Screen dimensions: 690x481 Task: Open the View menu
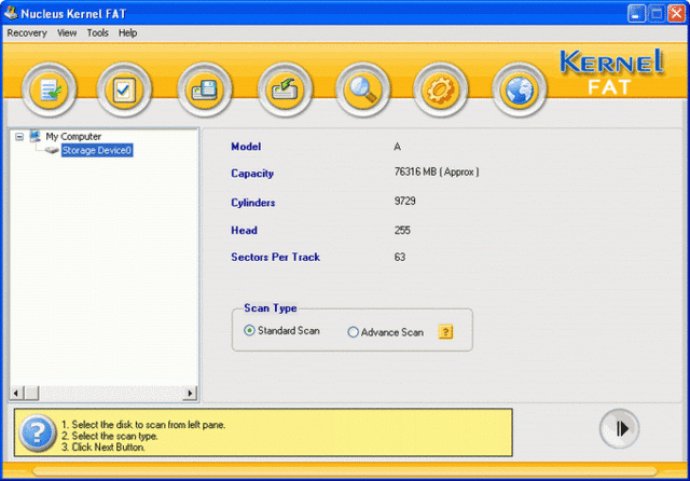tap(66, 33)
